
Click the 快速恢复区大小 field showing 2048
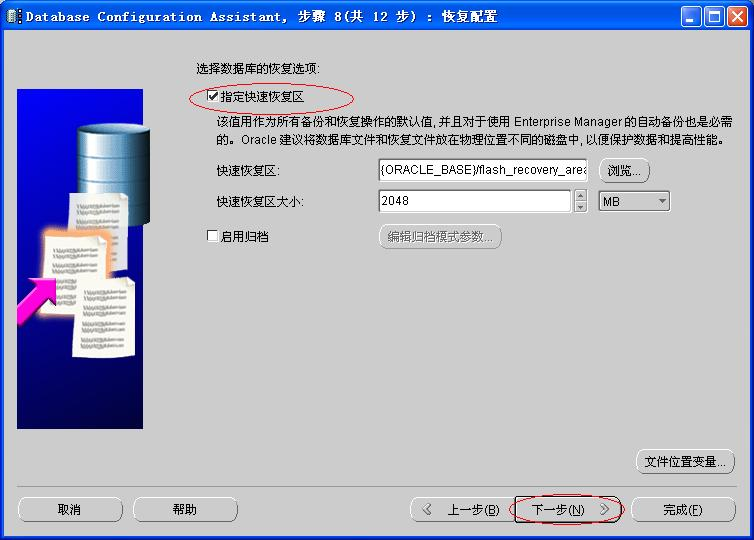[x=475, y=201]
